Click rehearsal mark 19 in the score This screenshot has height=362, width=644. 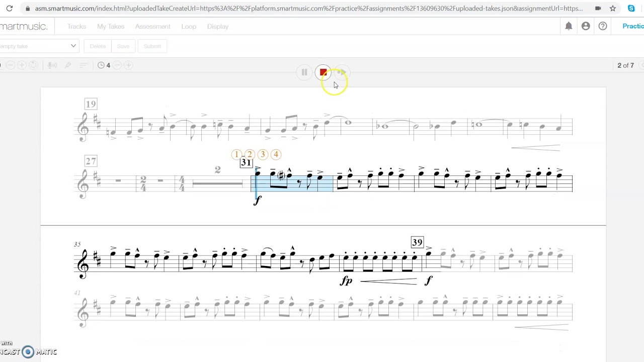click(91, 104)
